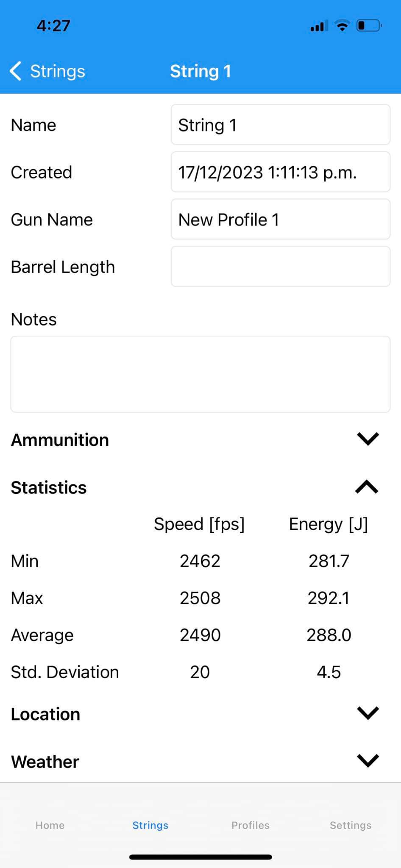Tap inside the Notes text area

[200, 374]
